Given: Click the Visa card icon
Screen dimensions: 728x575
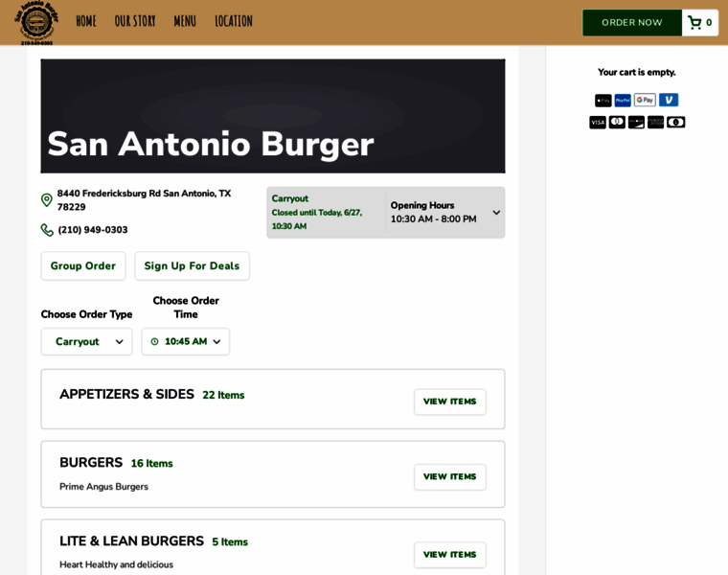Looking at the screenshot, I should (598, 122).
